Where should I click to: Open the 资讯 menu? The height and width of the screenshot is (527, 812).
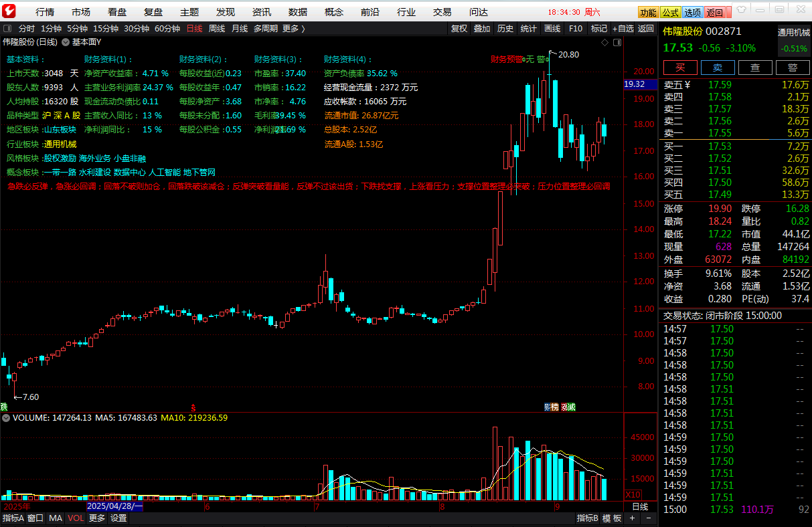[x=262, y=12]
